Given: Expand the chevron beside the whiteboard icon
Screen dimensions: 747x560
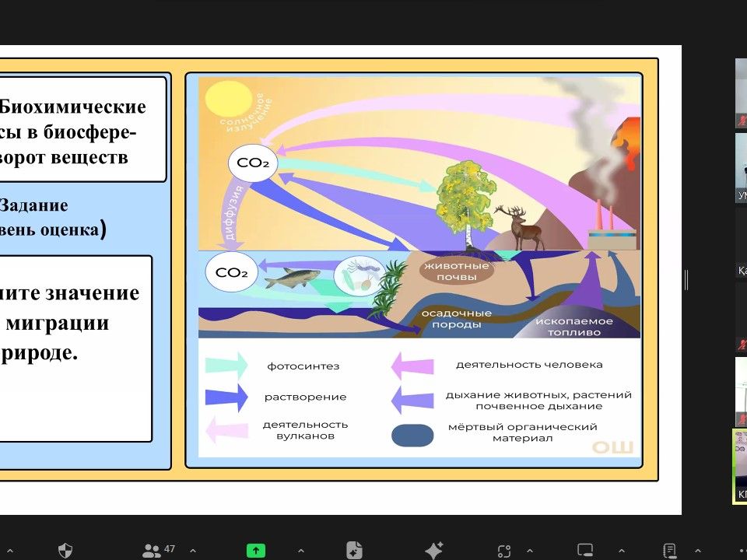Looking at the screenshot, I should tap(620, 550).
